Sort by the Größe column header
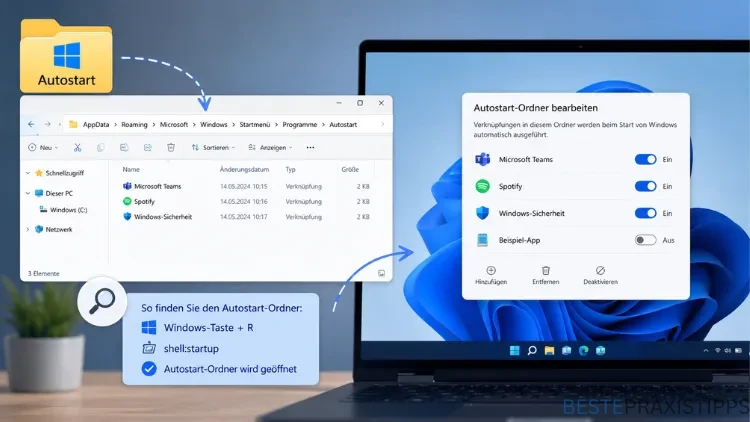This screenshot has width=750, height=422. [x=350, y=169]
